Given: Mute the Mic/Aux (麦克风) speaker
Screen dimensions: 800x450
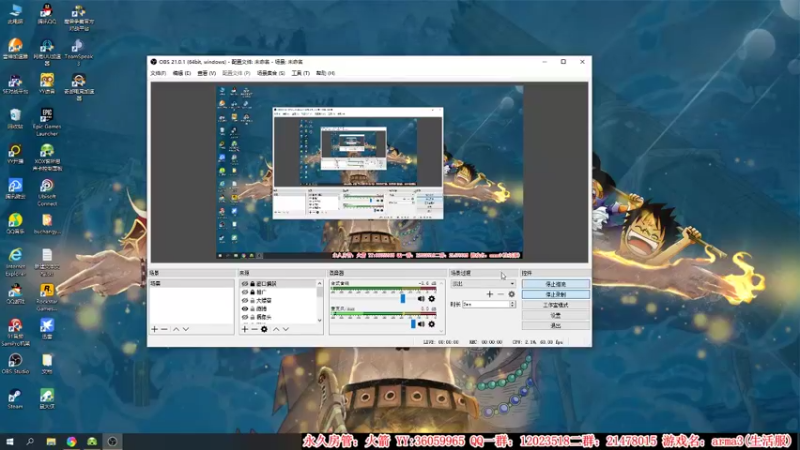Looking at the screenshot, I should pos(421,324).
